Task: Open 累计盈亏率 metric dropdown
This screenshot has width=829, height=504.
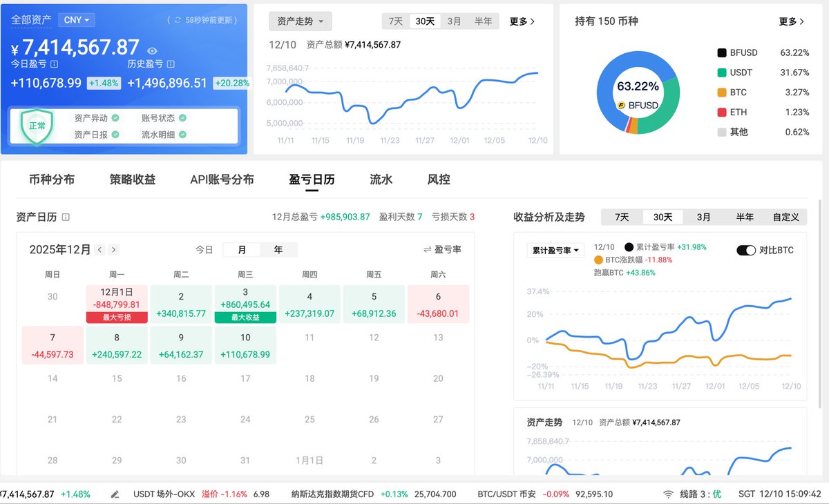Action: point(555,251)
